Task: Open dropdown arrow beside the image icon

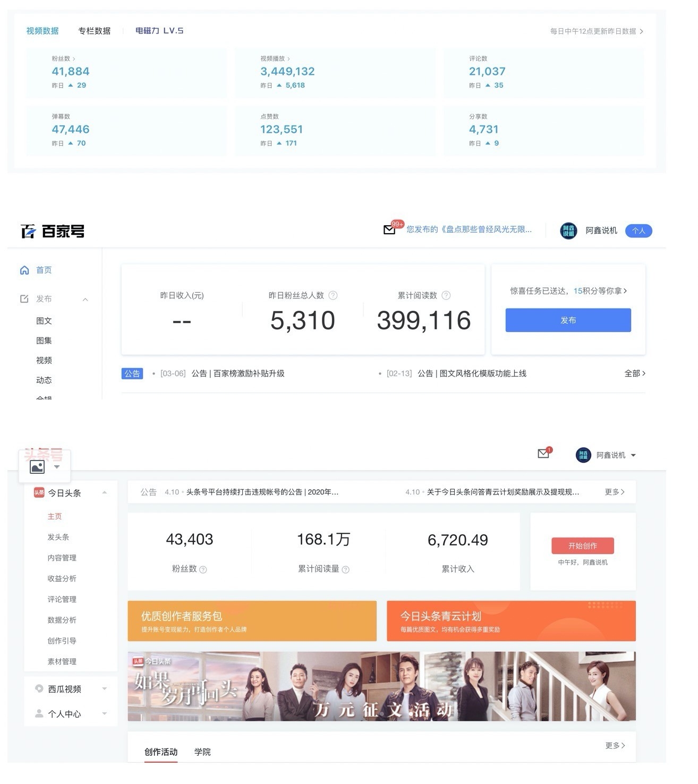Action: pyautogui.click(x=57, y=467)
